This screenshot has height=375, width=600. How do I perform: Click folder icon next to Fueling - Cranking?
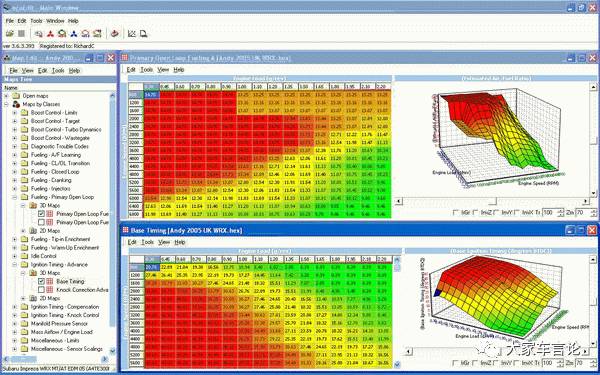click(x=24, y=180)
